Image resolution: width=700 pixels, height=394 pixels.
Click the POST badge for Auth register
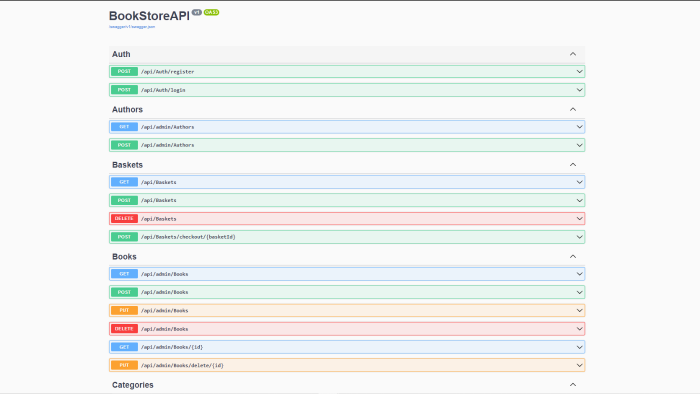pyautogui.click(x=124, y=71)
